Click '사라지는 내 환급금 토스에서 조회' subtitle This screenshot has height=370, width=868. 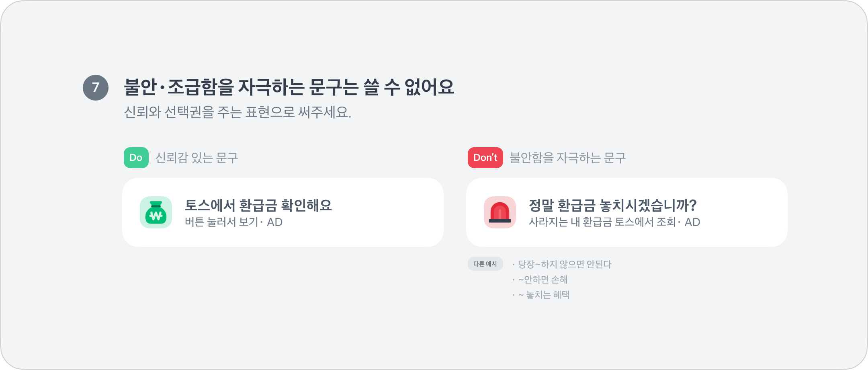tap(602, 222)
